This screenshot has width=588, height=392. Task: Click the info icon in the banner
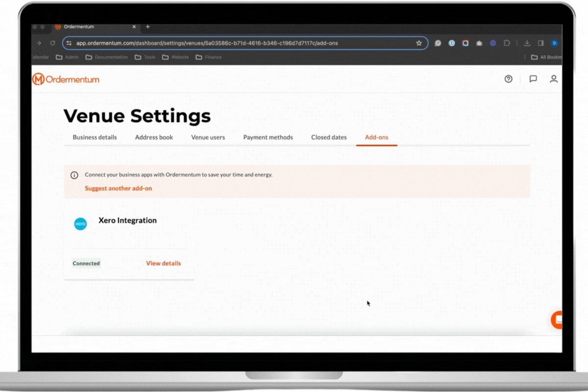(x=74, y=175)
